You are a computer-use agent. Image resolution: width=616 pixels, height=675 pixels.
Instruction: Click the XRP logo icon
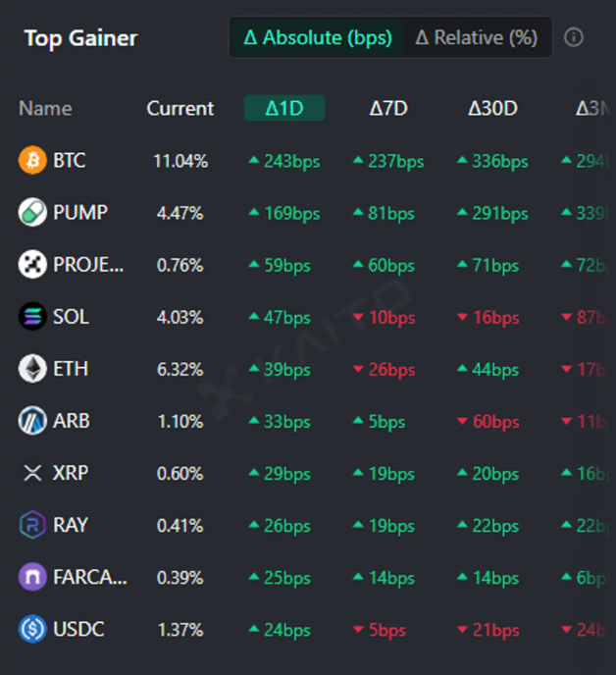point(32,473)
